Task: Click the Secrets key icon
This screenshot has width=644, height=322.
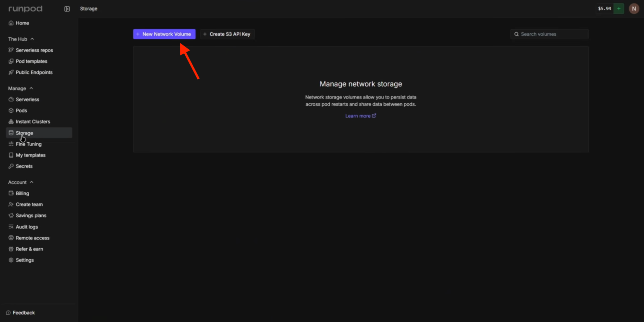Action: (x=11, y=166)
